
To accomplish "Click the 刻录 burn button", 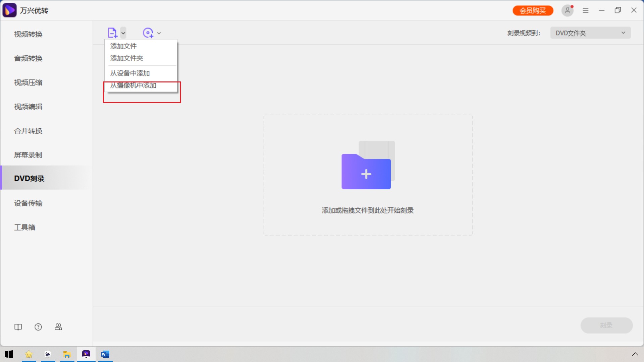I will click(606, 325).
